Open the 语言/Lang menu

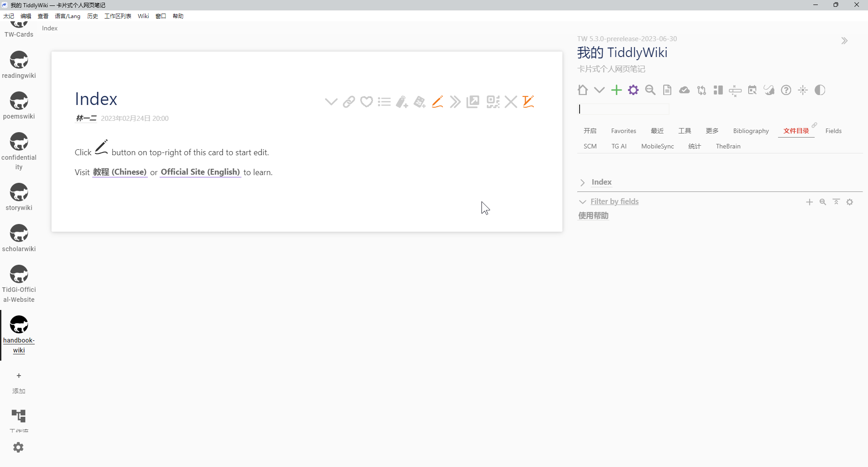67,16
